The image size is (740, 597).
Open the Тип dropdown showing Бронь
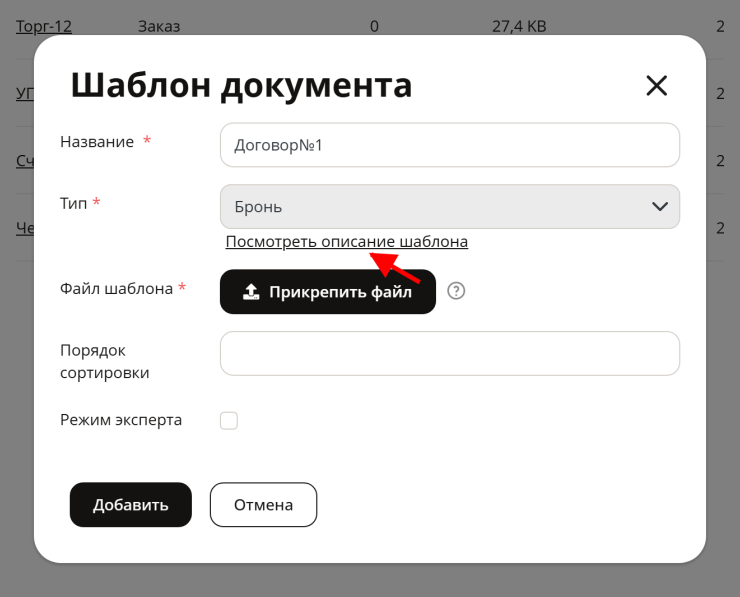pyautogui.click(x=450, y=206)
